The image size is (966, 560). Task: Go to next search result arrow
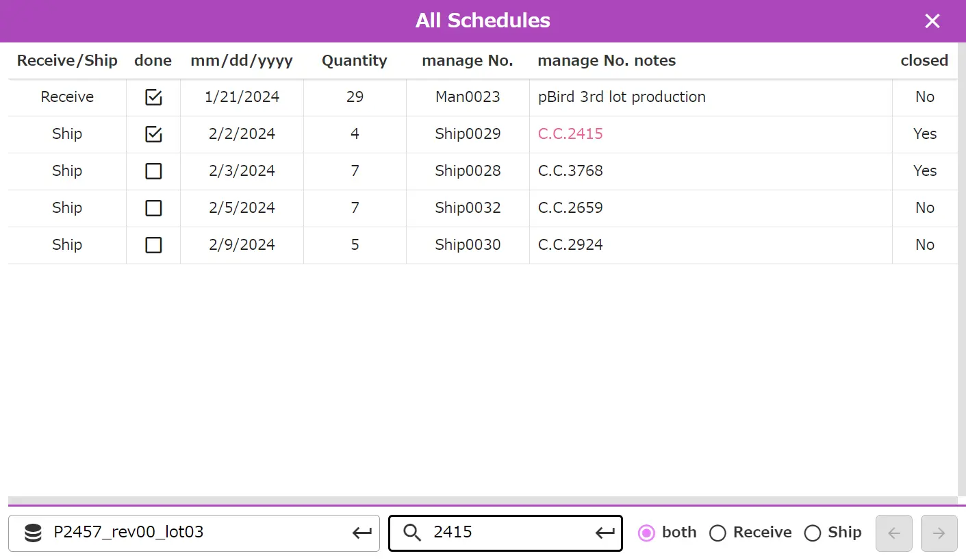tap(939, 533)
